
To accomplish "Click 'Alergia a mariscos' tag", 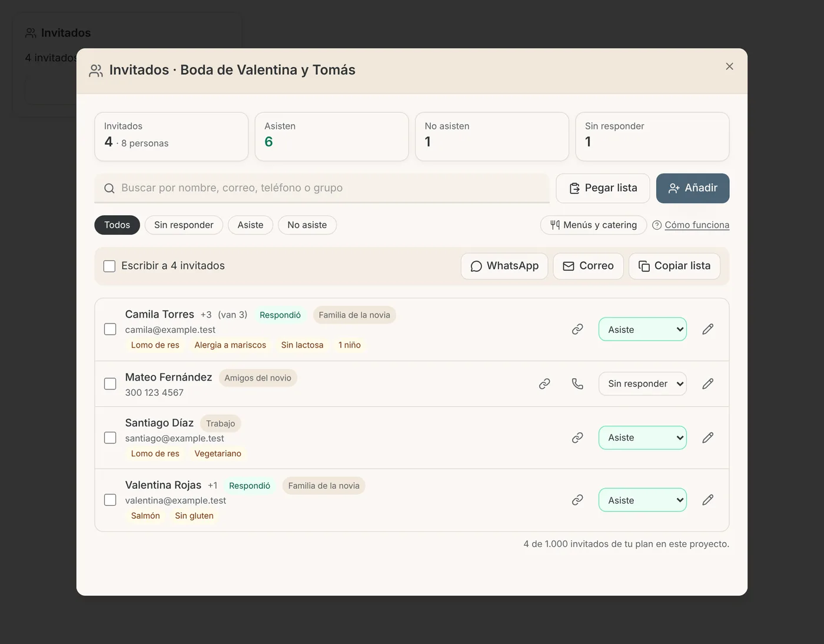I will coord(230,345).
